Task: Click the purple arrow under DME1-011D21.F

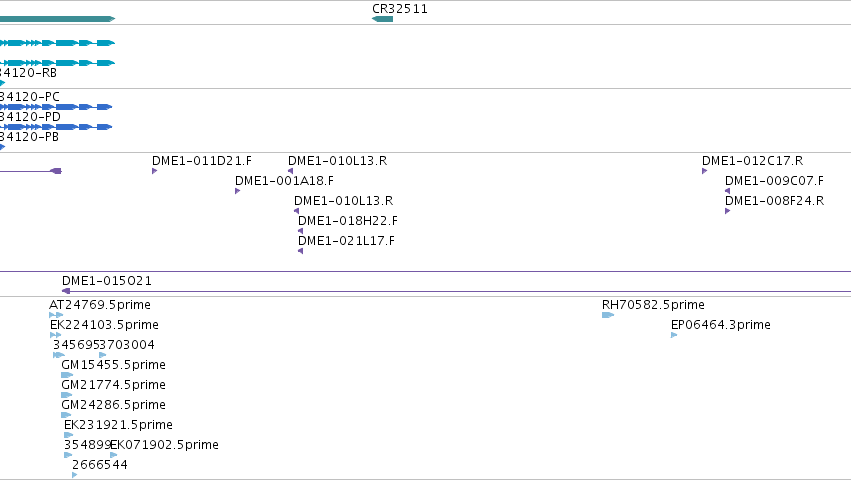Action: (x=155, y=171)
